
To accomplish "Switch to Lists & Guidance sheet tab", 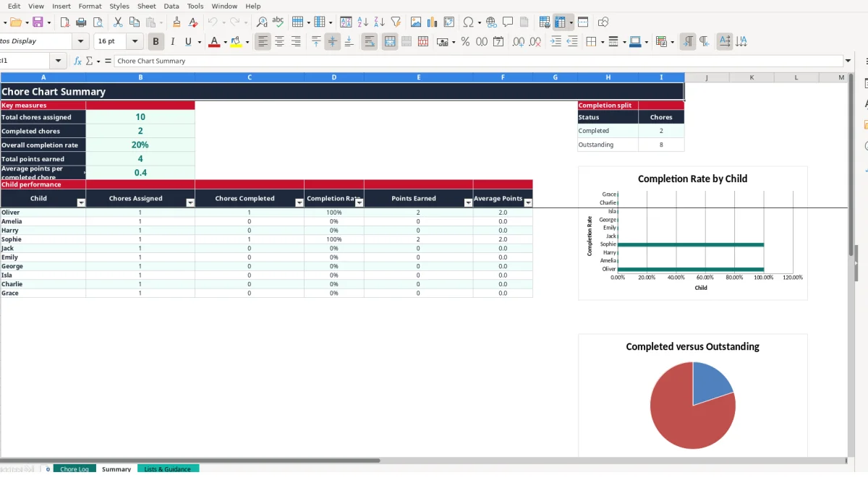I will 168,469.
